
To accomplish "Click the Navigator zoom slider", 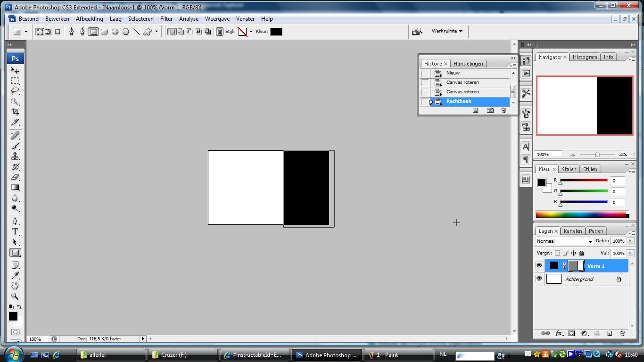I will 597,155.
